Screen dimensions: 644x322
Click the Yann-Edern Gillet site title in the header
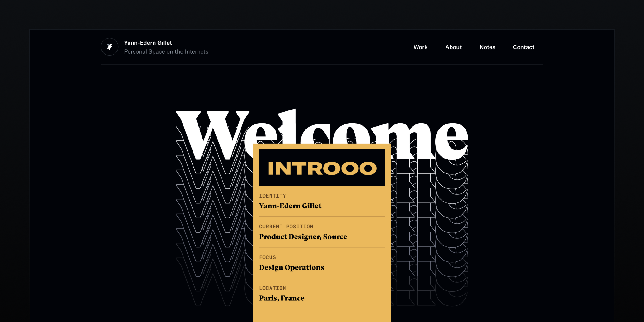[x=148, y=43]
